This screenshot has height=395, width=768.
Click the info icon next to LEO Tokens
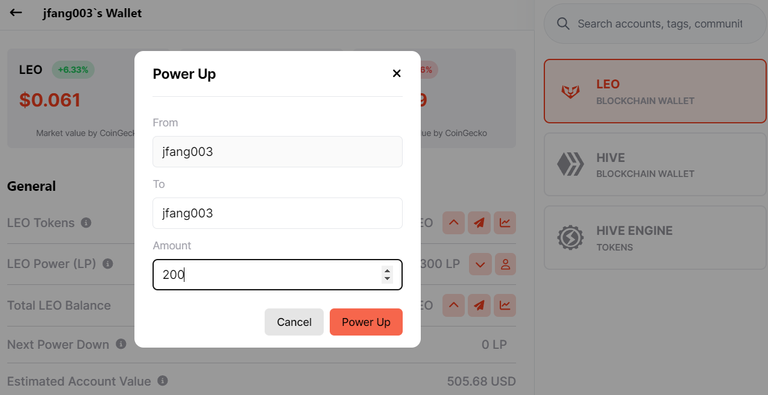(x=86, y=223)
